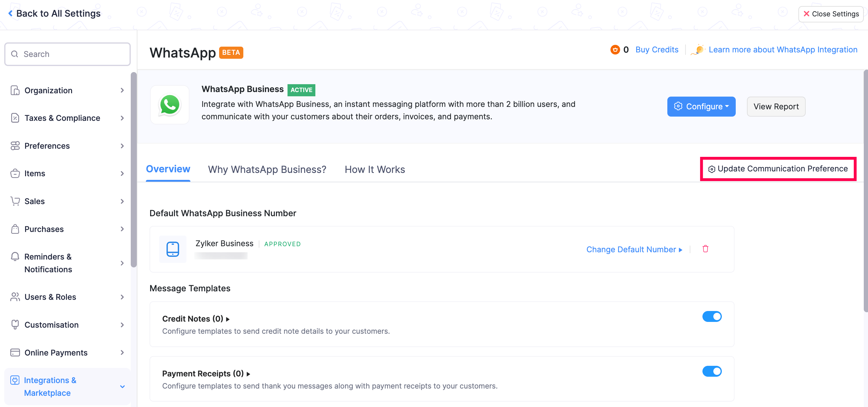Click the phone device icon beside Zylker Business

pyautogui.click(x=173, y=249)
